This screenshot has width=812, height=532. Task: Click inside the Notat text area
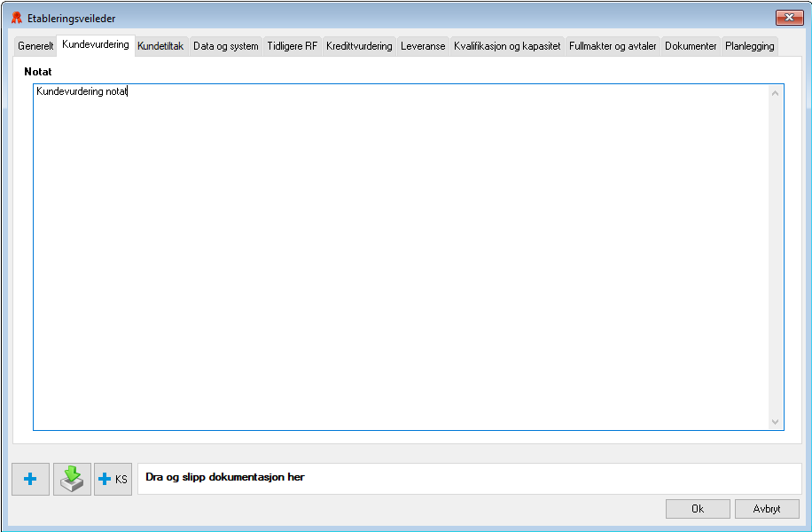point(409,257)
